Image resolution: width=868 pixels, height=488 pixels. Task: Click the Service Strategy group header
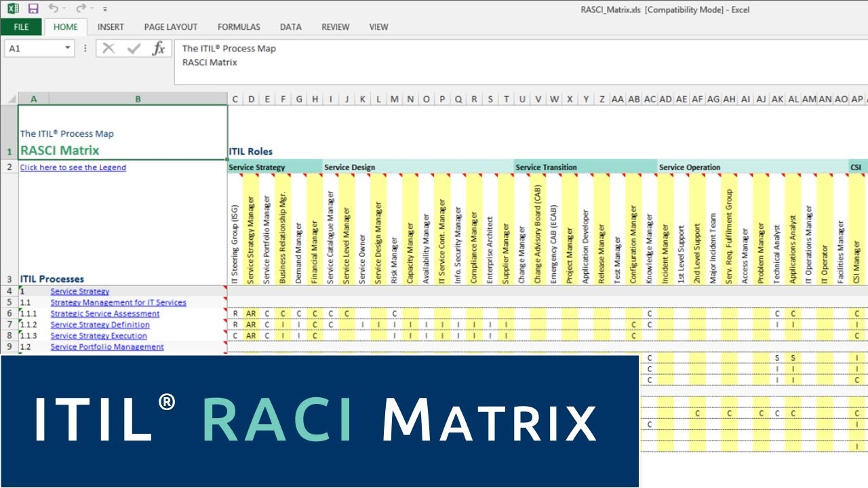[275, 167]
